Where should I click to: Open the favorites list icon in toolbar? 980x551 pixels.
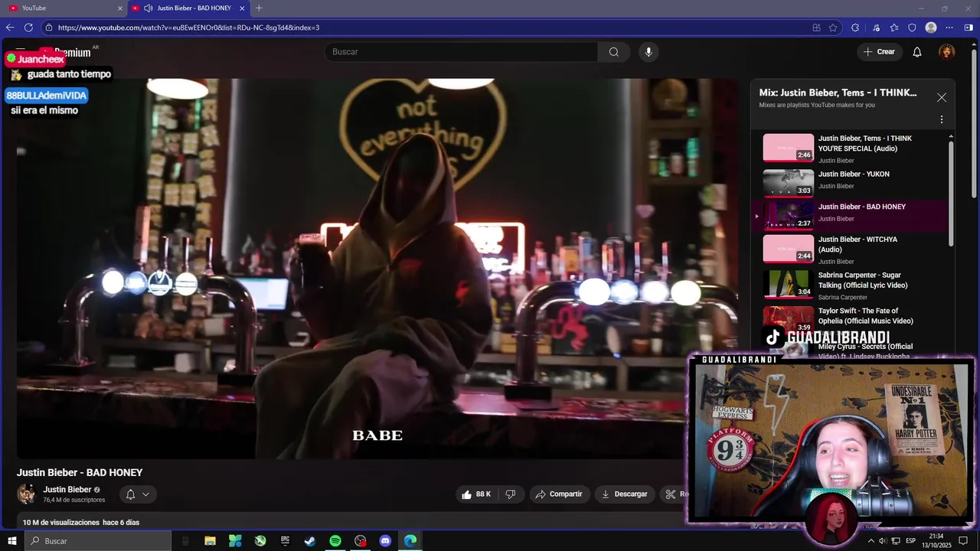click(894, 28)
